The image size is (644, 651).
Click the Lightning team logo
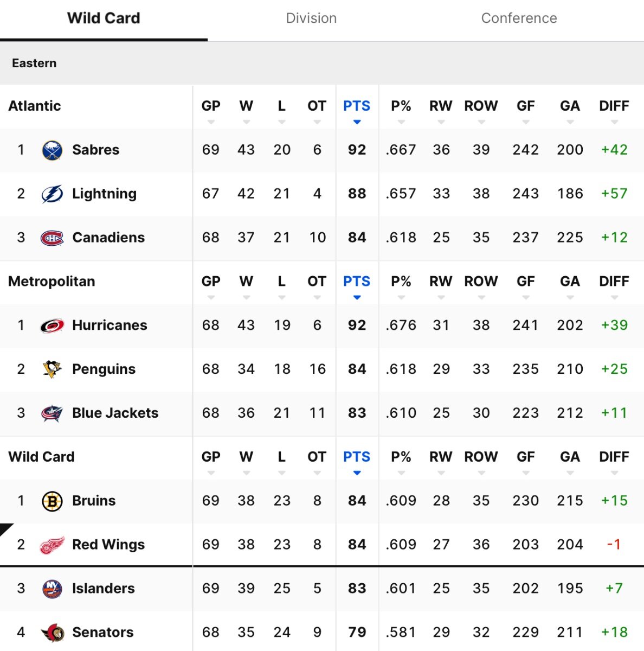52,194
